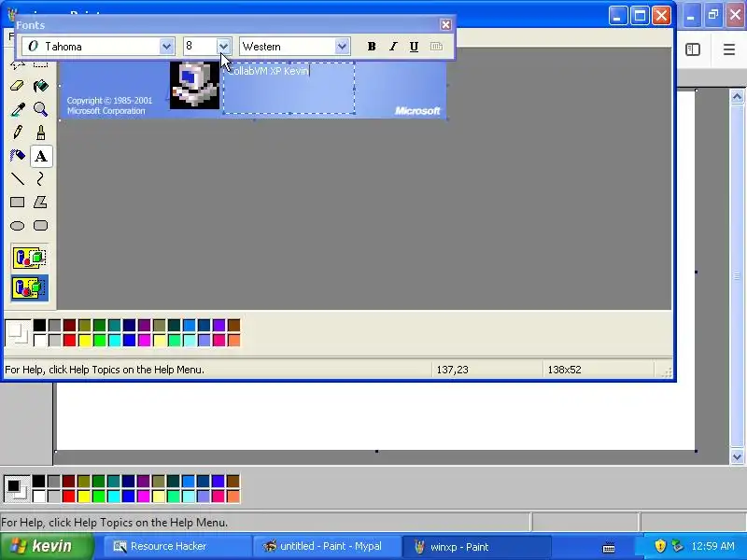This screenshot has width=747, height=560.
Task: Select the Fill With Color bucket tool
Action: [40, 86]
